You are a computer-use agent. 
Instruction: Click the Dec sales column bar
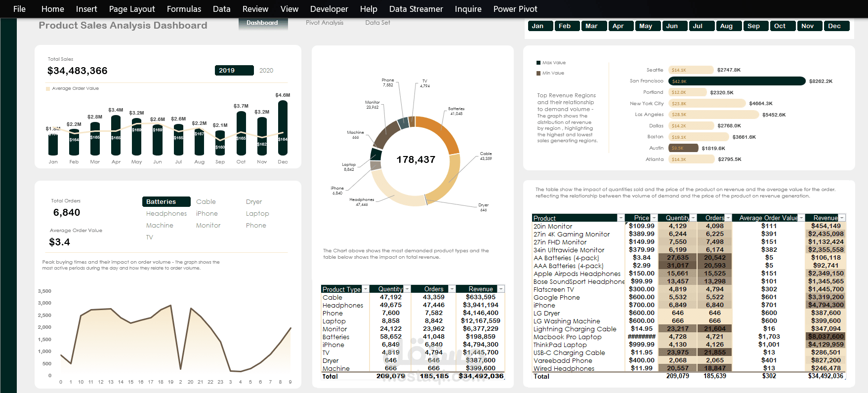click(283, 128)
